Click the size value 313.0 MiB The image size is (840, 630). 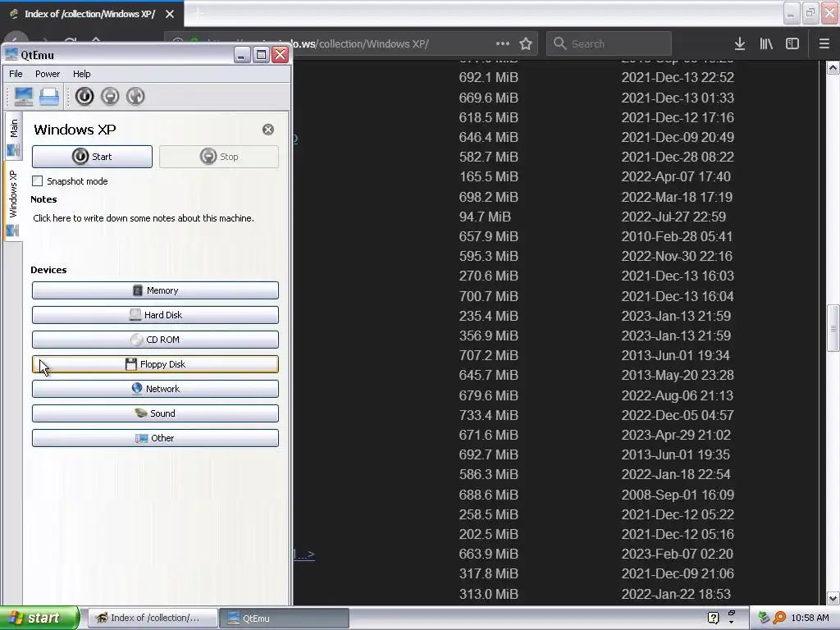(x=489, y=594)
